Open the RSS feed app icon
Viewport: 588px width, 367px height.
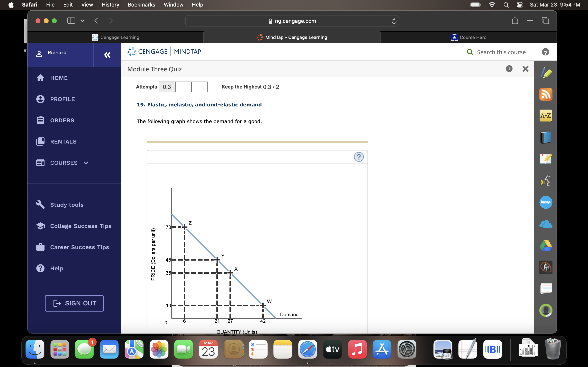click(x=546, y=94)
